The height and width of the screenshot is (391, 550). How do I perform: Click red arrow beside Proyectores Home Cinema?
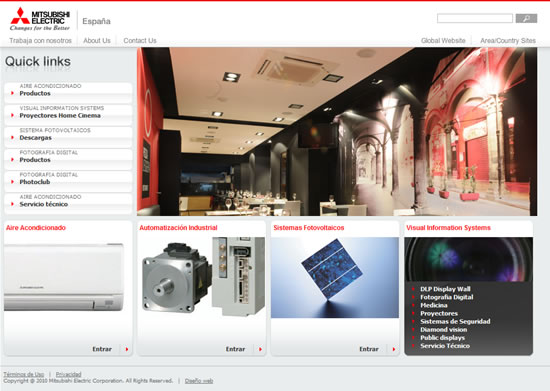point(13,115)
